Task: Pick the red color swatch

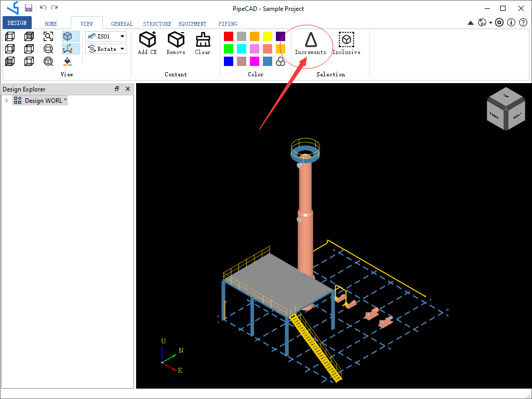Action: [x=228, y=36]
